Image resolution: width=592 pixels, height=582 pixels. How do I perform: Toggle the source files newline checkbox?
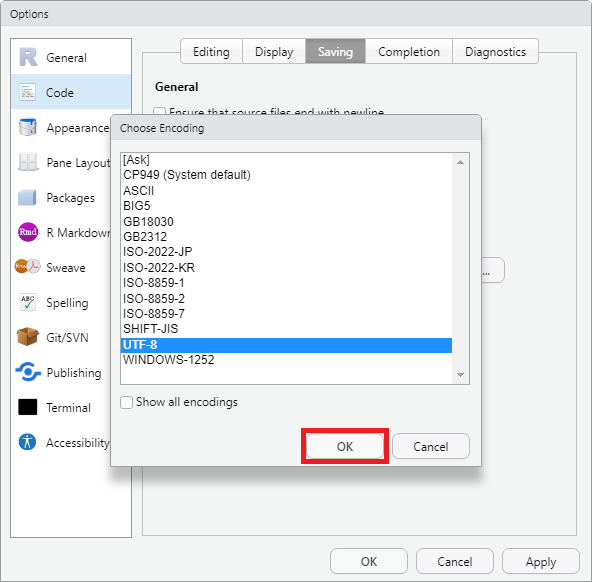coord(159,111)
